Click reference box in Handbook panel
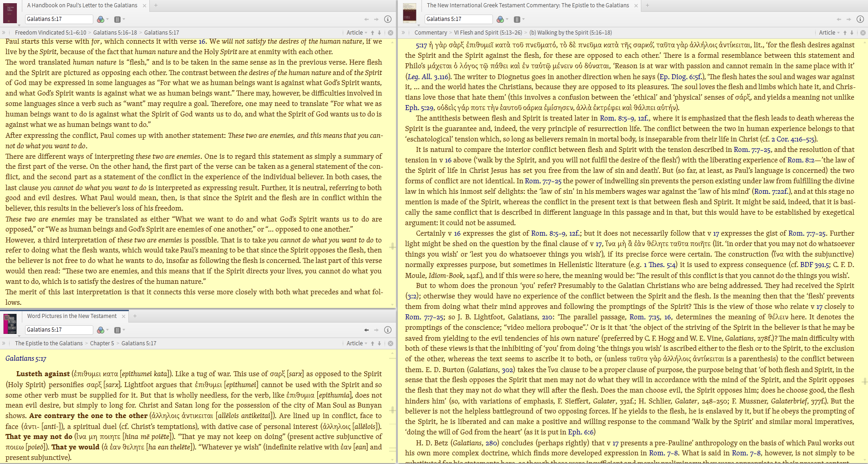The width and height of the screenshot is (868, 464). (59, 19)
